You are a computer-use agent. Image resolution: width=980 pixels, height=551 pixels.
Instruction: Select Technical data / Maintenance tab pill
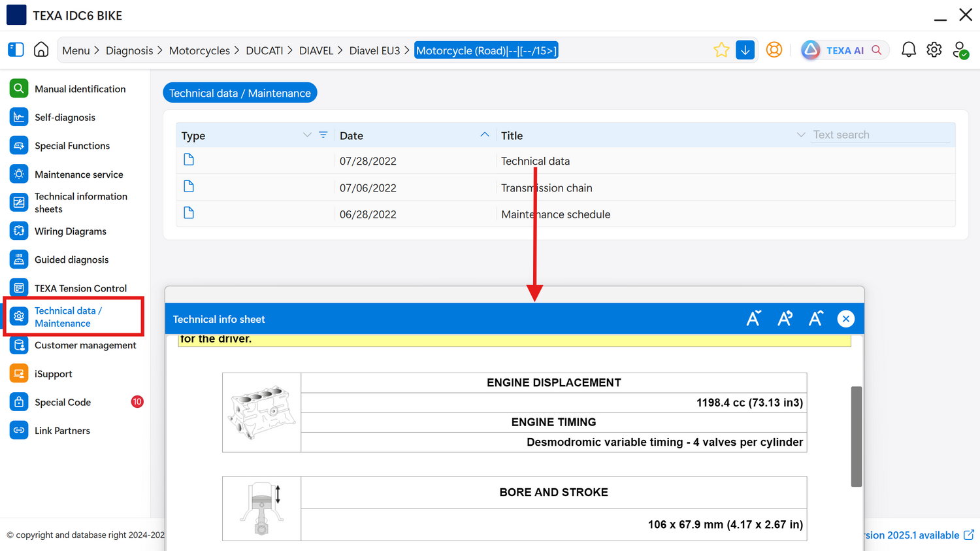(240, 93)
